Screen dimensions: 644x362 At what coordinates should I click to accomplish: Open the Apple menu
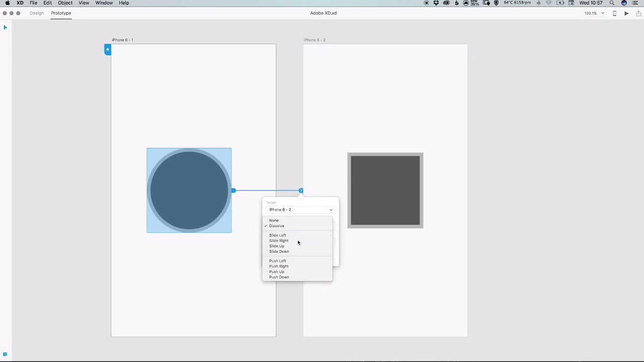[x=8, y=3]
